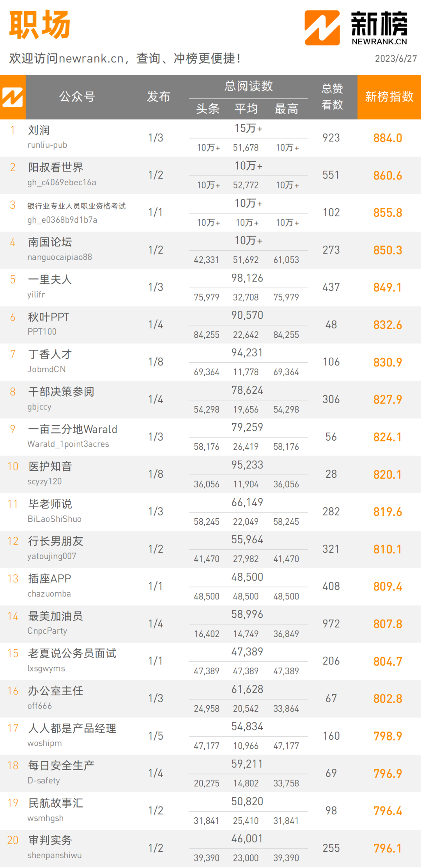The image size is (421, 868).
Task: Select the 新榜指数 column header
Action: 389,97
